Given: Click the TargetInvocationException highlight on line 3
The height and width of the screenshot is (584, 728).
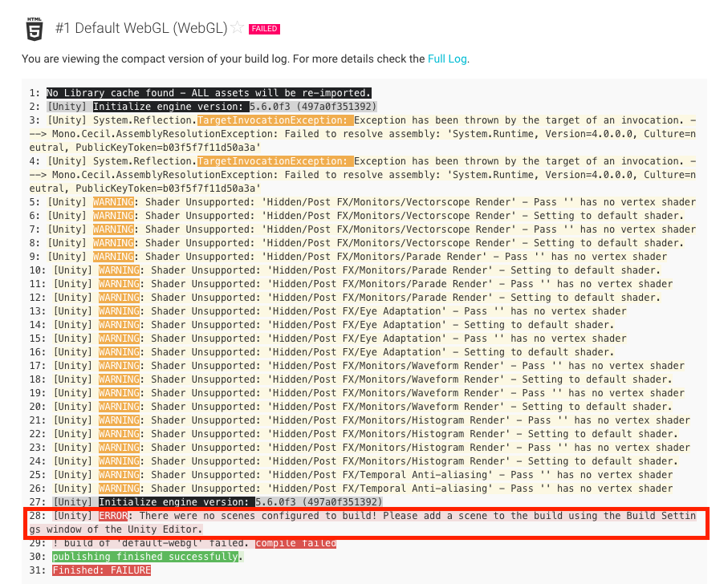Looking at the screenshot, I should [x=275, y=120].
